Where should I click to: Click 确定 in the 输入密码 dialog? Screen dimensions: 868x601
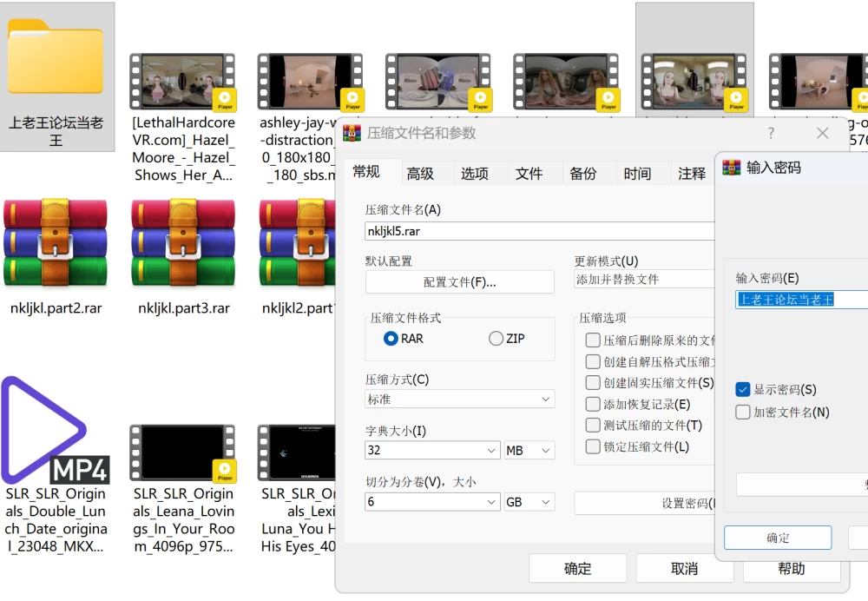coord(778,538)
